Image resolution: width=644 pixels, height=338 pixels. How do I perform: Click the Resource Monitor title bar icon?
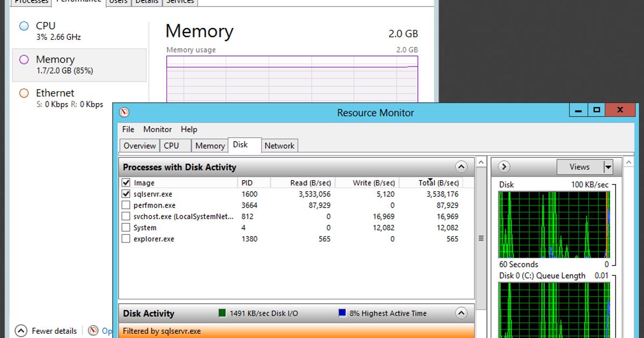click(125, 113)
